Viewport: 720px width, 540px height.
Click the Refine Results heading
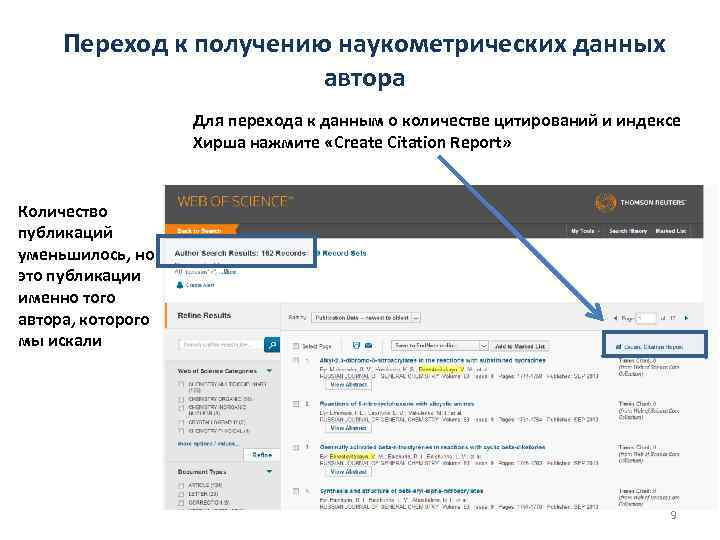click(204, 315)
